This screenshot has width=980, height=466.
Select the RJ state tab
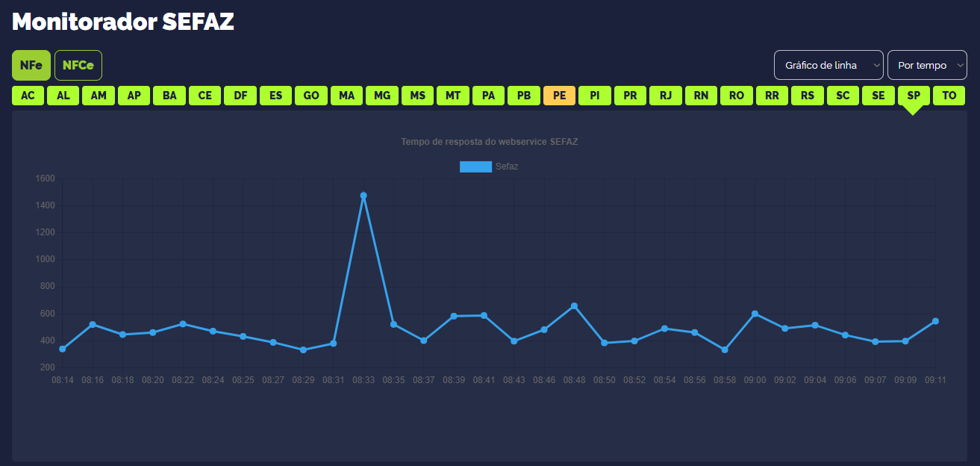tap(666, 96)
